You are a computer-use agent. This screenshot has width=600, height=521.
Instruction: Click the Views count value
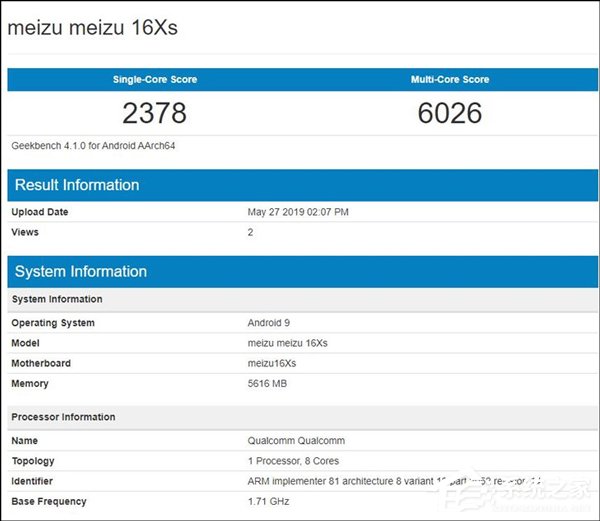tap(251, 232)
